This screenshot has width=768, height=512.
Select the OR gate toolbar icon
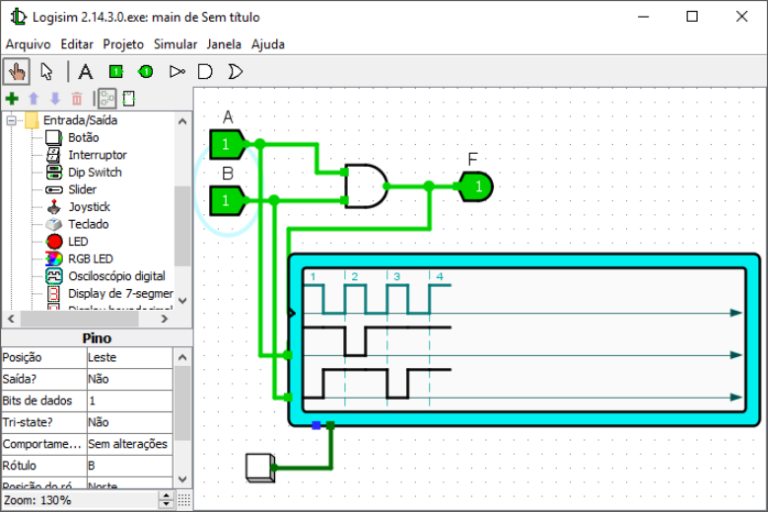coord(235,71)
